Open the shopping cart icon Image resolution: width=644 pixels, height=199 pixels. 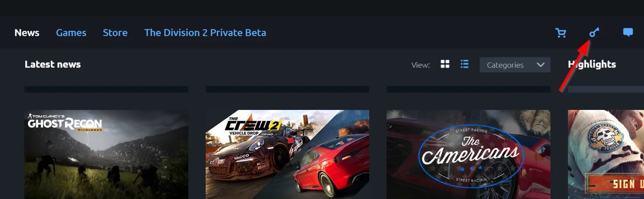point(561,33)
